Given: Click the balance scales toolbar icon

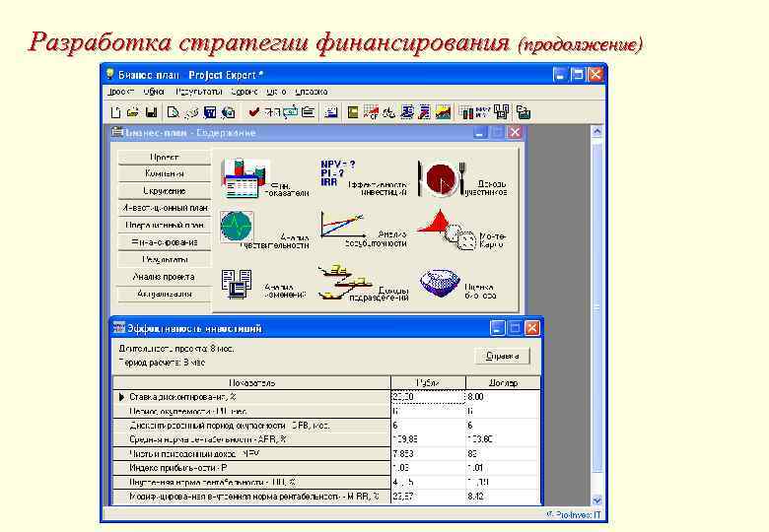Looking at the screenshot, I should tap(388, 113).
